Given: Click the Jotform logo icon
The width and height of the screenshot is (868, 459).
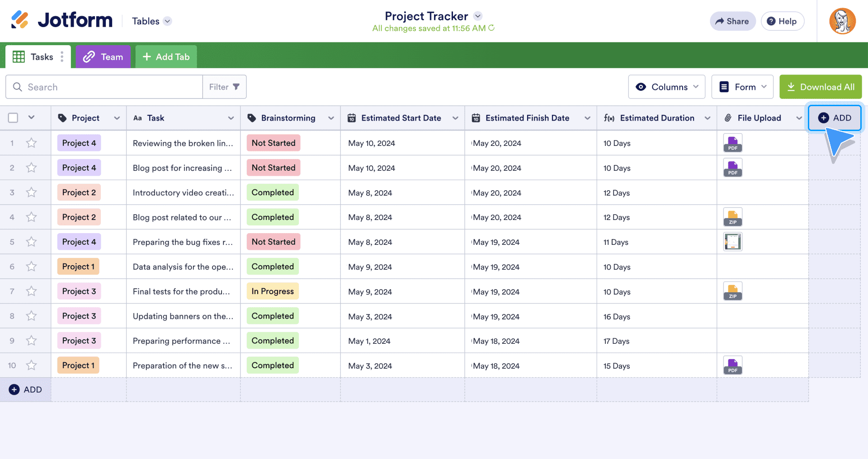Looking at the screenshot, I should click(20, 20).
